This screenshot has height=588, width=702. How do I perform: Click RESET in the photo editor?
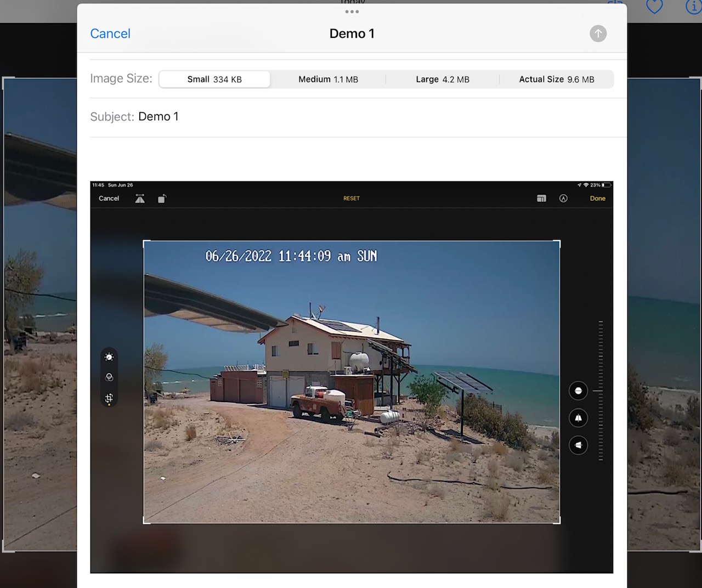pos(352,199)
